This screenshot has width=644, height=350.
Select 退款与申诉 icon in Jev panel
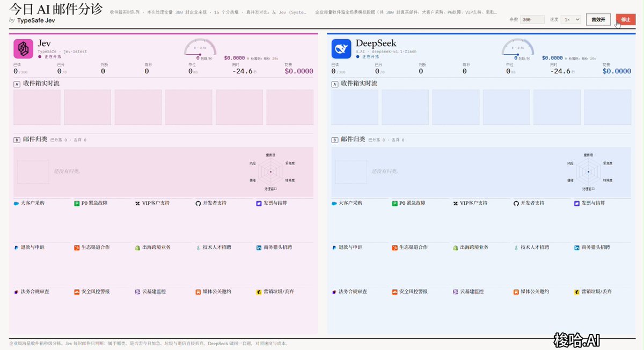click(17, 248)
